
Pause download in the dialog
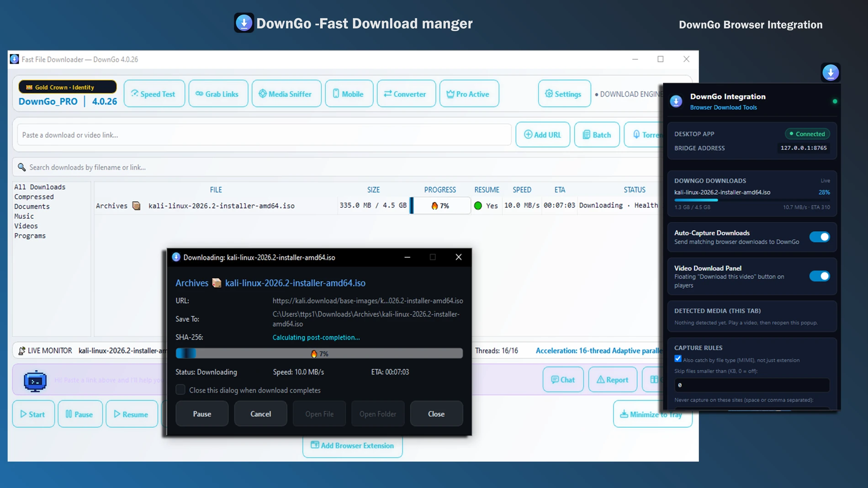pos(202,414)
